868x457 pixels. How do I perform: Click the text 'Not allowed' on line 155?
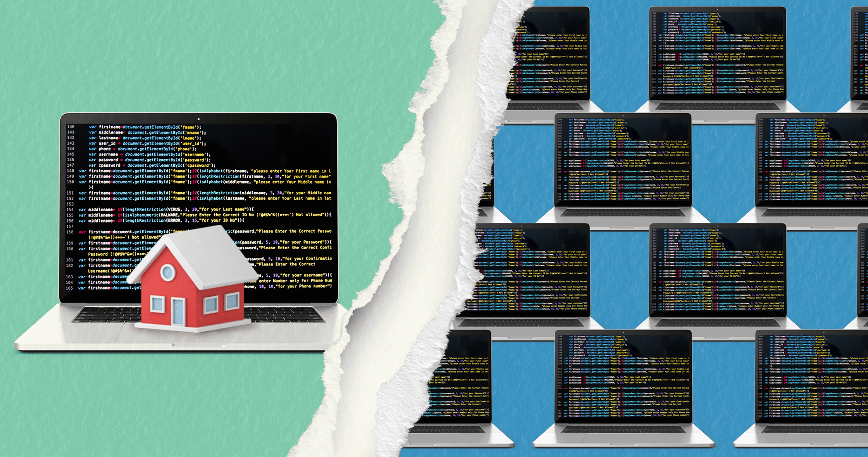point(309,214)
